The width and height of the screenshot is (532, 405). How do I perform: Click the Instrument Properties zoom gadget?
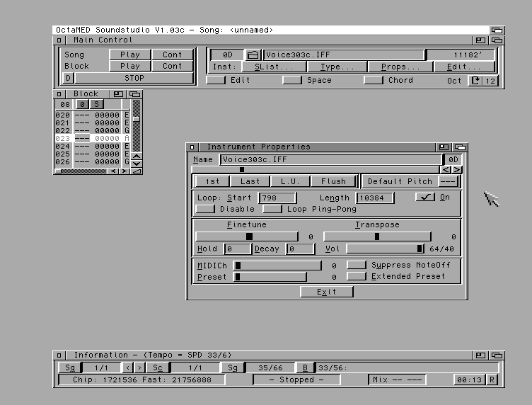(x=443, y=147)
